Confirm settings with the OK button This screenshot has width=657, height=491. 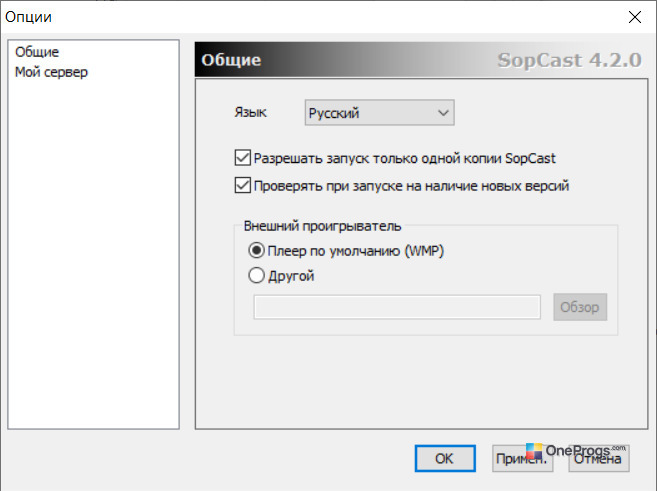445,458
